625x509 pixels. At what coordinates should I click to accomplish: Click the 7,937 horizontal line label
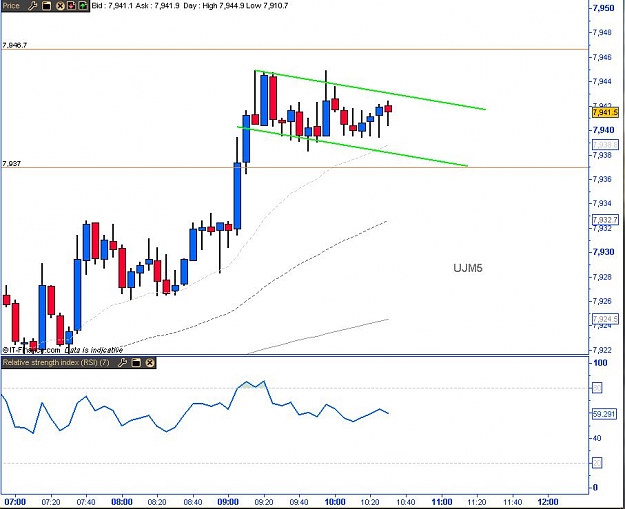[12, 163]
